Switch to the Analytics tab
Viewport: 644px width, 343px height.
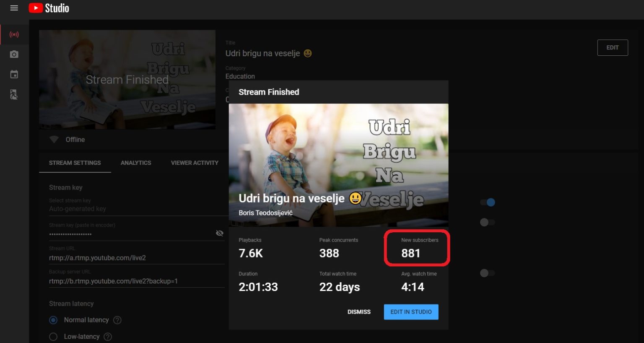(136, 163)
